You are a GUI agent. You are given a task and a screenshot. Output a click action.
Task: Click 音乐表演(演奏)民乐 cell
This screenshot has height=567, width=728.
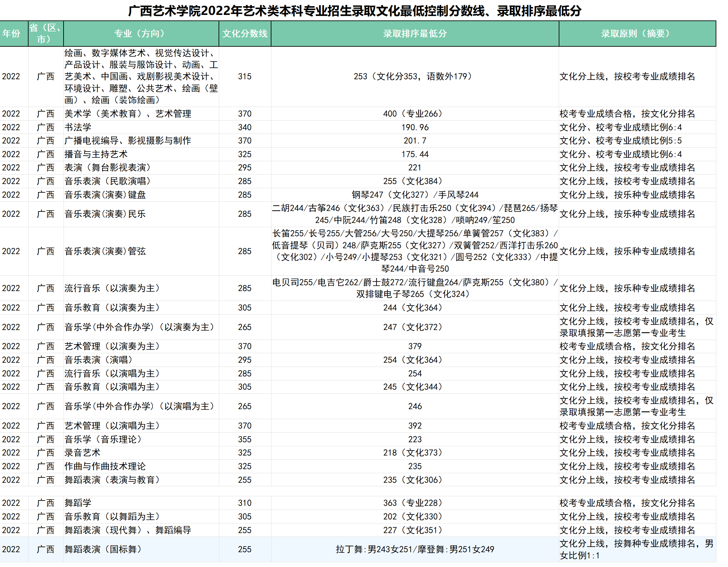pyautogui.click(x=141, y=214)
